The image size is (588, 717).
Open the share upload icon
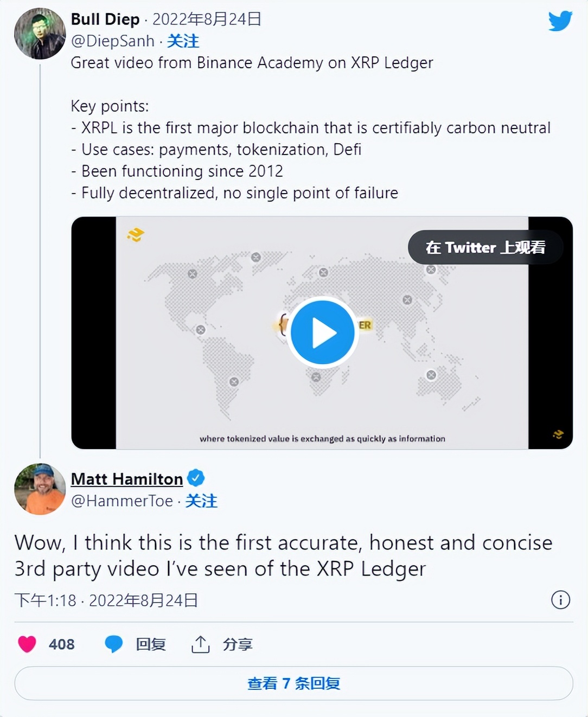click(201, 644)
